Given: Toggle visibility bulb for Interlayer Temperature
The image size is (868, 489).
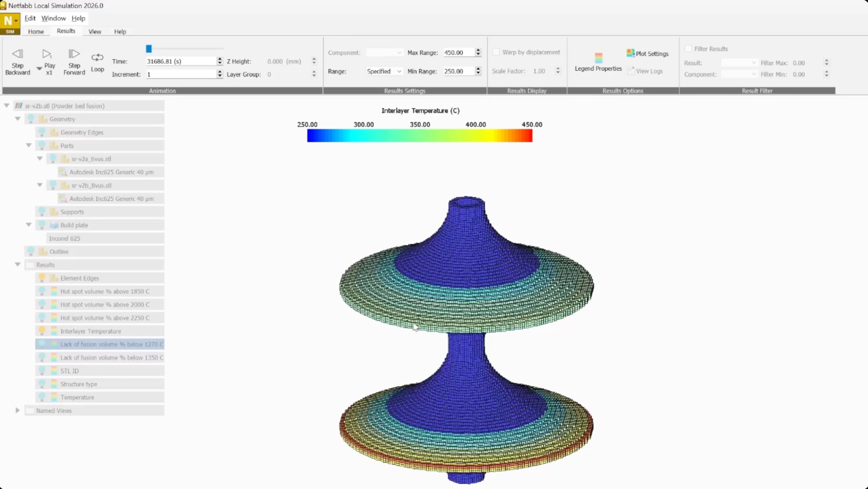Looking at the screenshot, I should pyautogui.click(x=42, y=331).
